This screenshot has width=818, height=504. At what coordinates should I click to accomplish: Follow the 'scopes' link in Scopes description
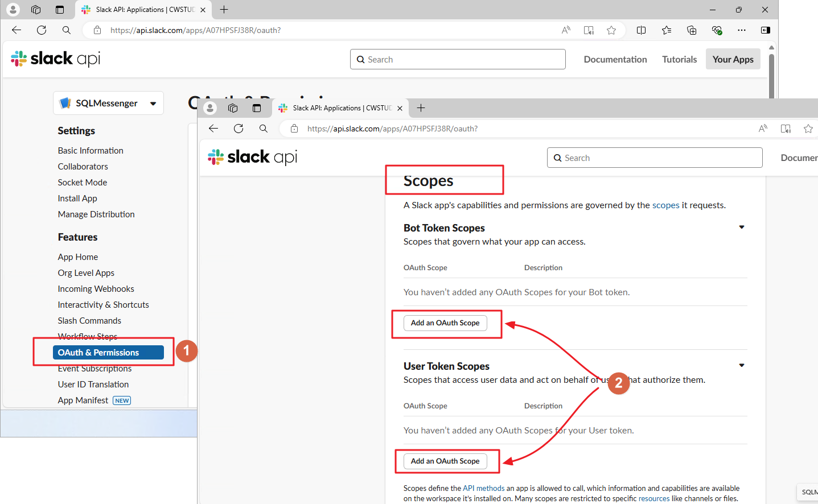[665, 205]
